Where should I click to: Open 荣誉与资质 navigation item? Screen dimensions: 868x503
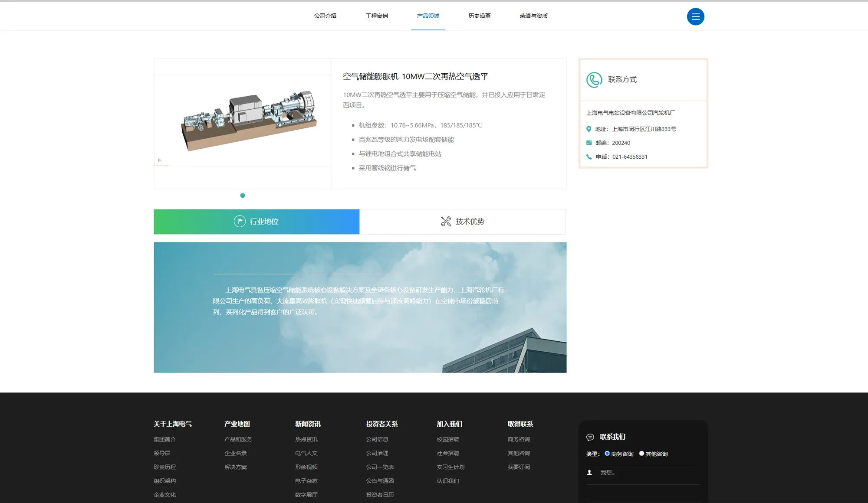(534, 16)
